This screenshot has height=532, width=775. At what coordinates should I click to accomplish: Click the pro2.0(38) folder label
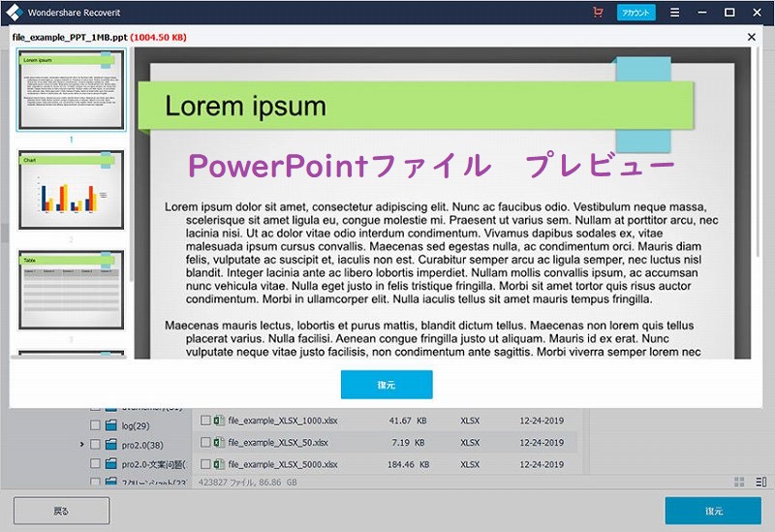click(142, 445)
